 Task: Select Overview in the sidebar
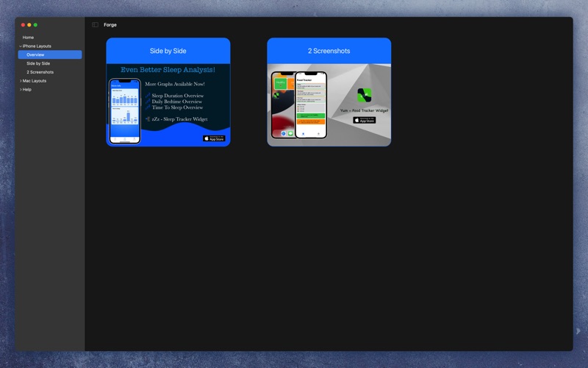35,54
